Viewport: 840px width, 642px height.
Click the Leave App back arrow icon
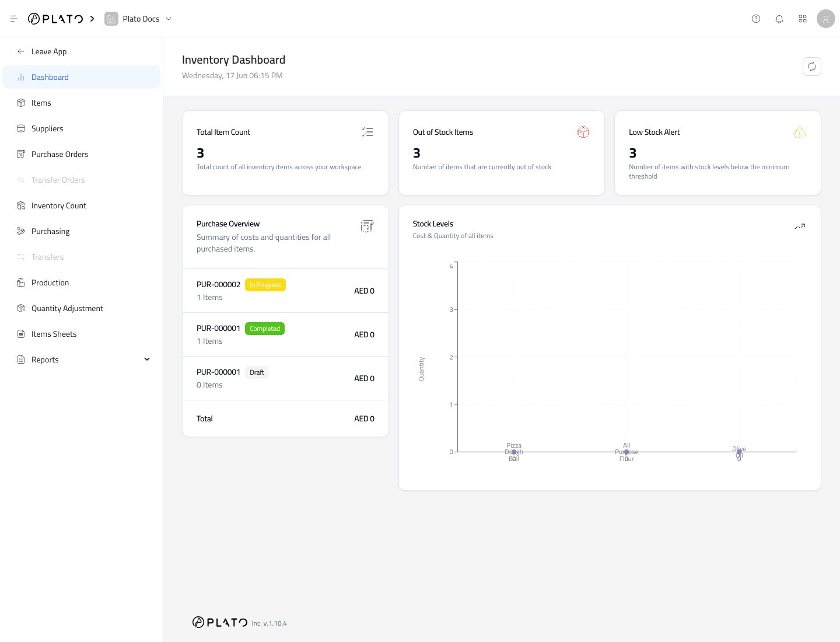pyautogui.click(x=21, y=51)
